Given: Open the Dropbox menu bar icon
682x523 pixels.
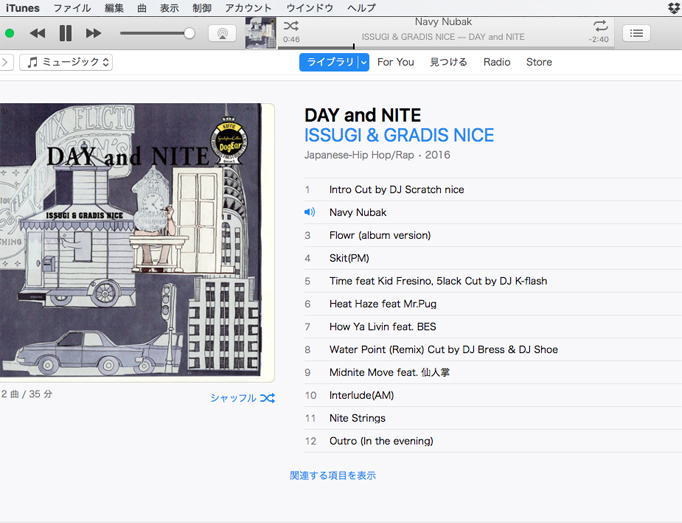Looking at the screenshot, I should tap(674, 8).
